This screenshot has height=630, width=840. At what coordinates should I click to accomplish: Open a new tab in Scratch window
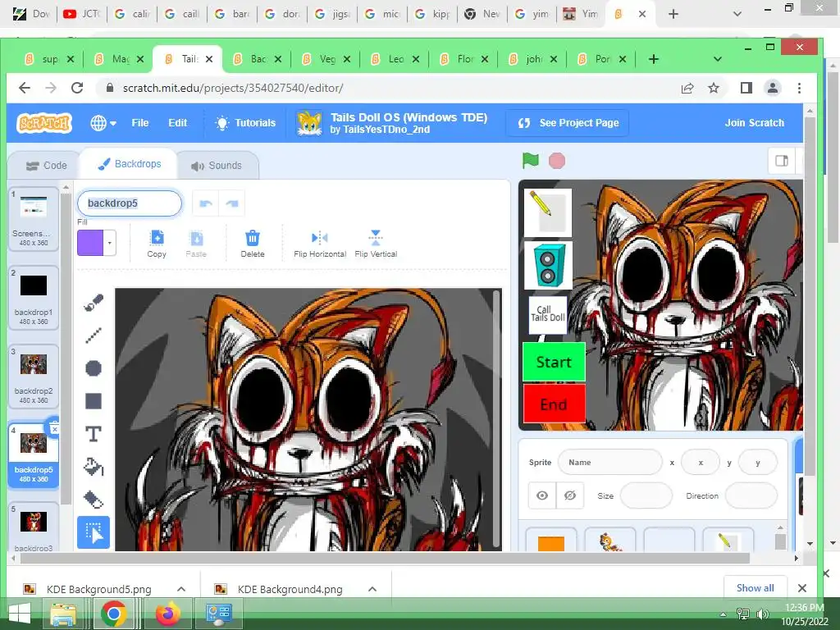(654, 59)
